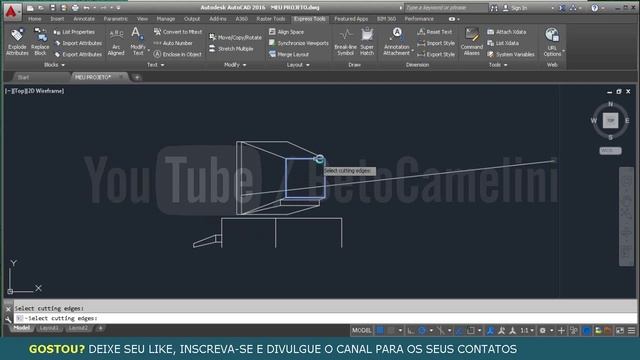Click List Properties in Blocks panel
The width and height of the screenshot is (640, 360).
point(74,32)
